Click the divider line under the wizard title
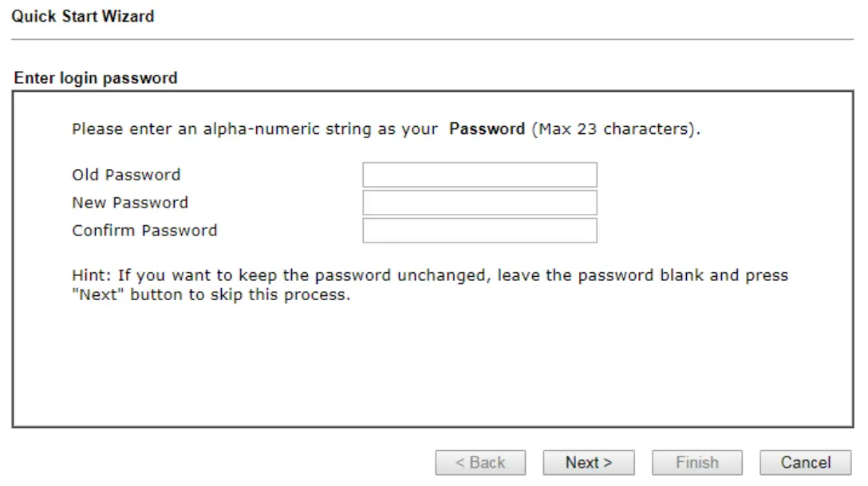The height and width of the screenshot is (486, 868). (x=432, y=39)
